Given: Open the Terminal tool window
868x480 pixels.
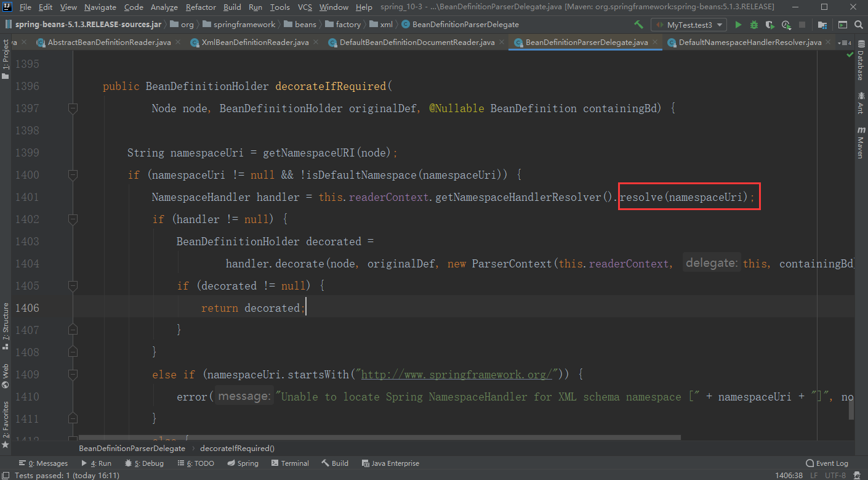Looking at the screenshot, I should pyautogui.click(x=290, y=463).
